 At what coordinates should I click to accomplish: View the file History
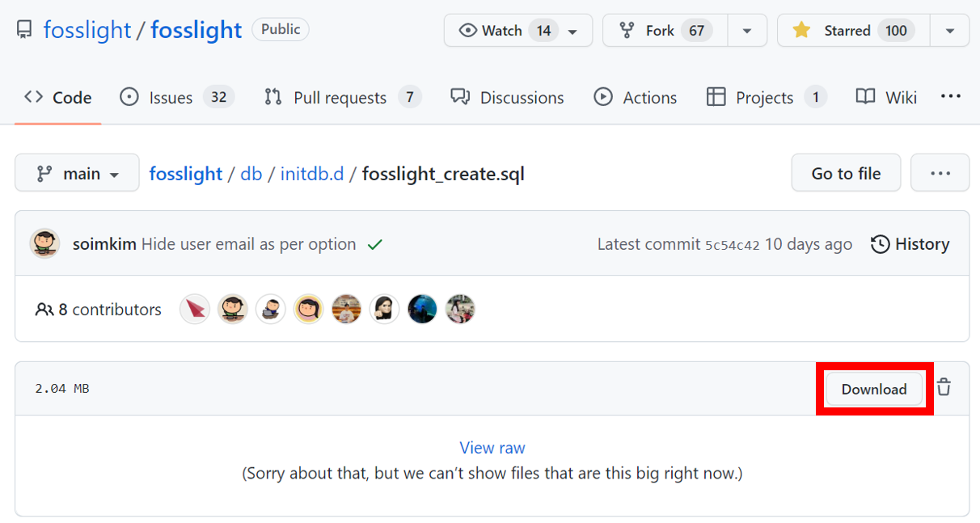(910, 244)
